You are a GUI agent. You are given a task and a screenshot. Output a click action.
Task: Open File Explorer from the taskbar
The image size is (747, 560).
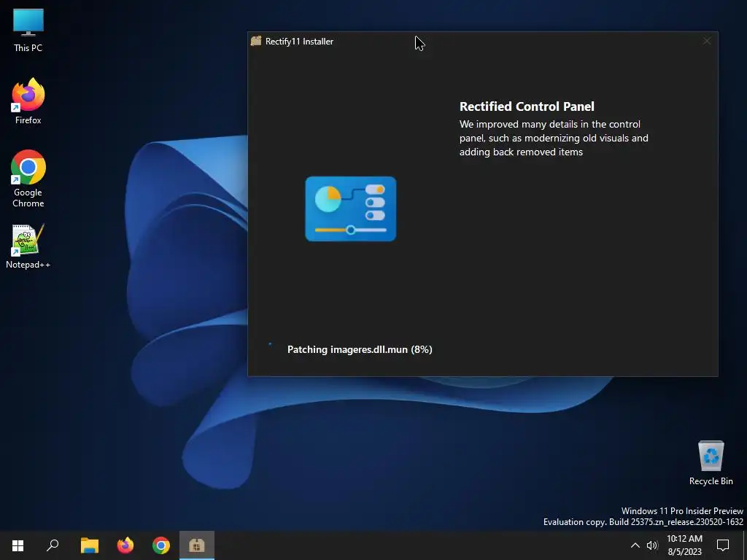89,545
